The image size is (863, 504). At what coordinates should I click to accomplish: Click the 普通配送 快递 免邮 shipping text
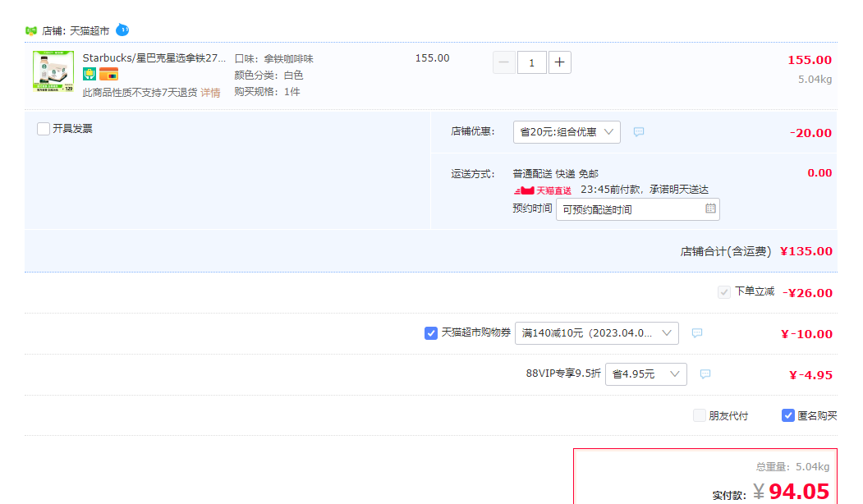click(555, 174)
